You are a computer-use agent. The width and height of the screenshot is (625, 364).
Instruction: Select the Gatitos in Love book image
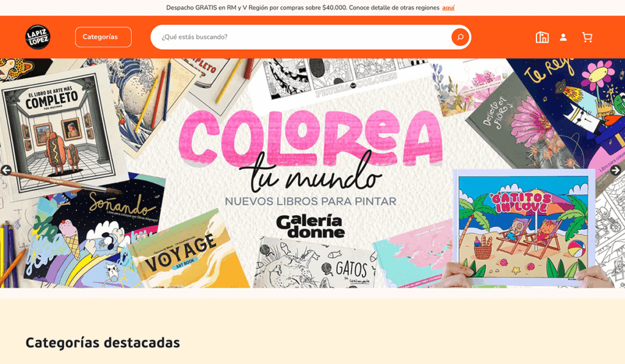point(523,227)
